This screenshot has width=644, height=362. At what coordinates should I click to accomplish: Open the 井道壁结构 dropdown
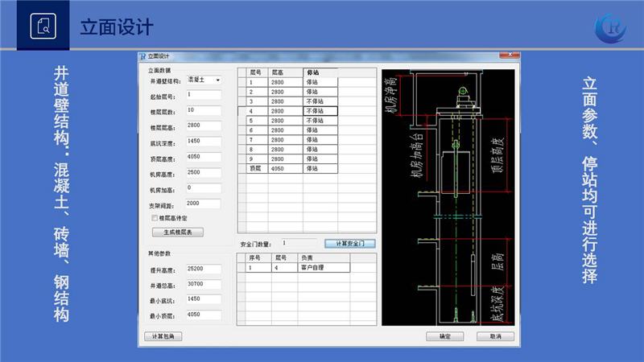[x=217, y=80]
